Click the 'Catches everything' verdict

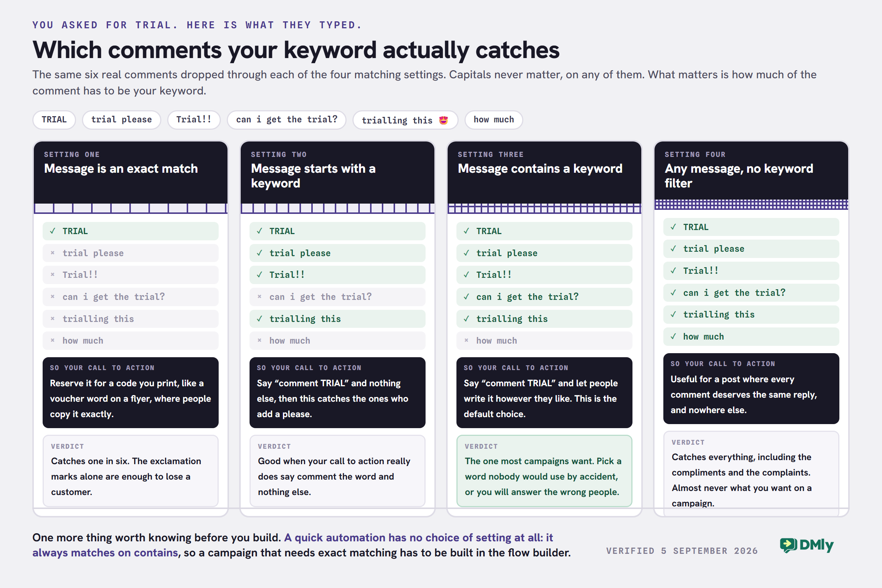pyautogui.click(x=751, y=473)
